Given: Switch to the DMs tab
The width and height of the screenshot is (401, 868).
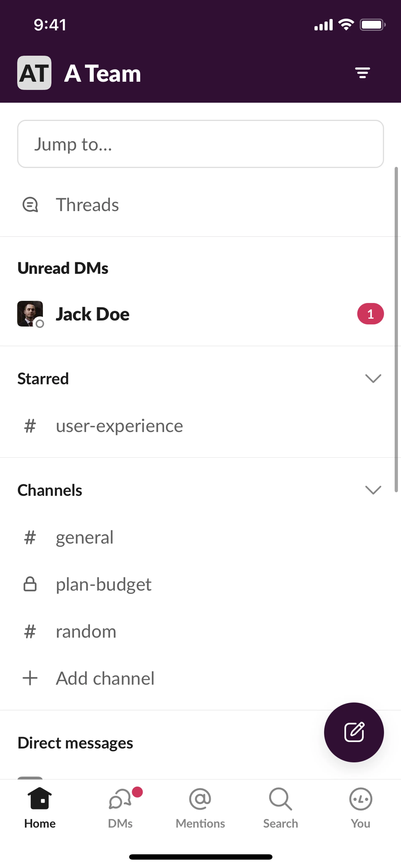Looking at the screenshot, I should [x=120, y=807].
